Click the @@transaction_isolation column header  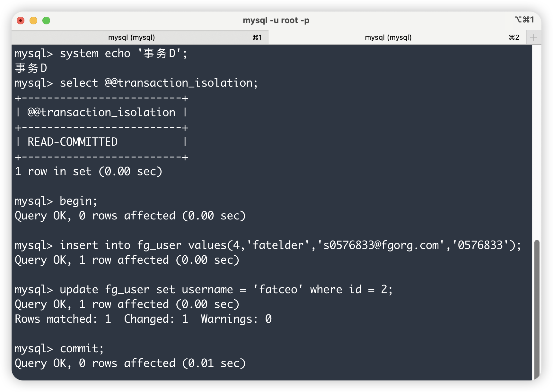(x=101, y=113)
